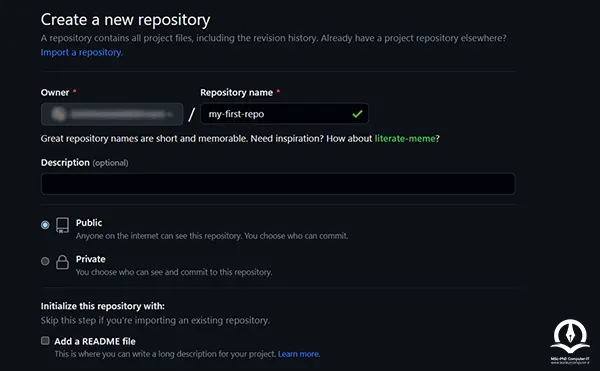
Task: Click the Private lock icon
Action: 62,262
